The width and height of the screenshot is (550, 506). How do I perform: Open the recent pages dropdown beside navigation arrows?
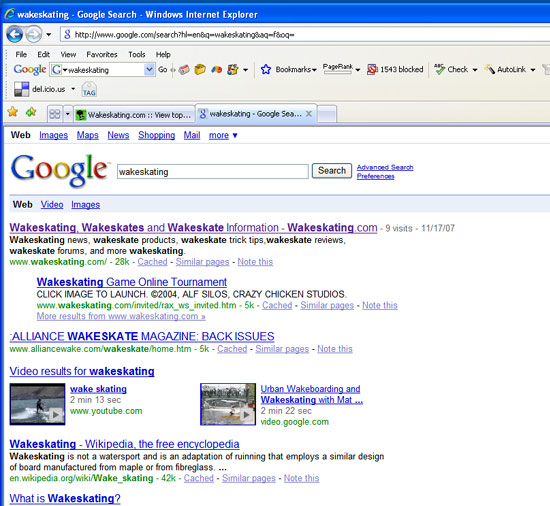(x=48, y=35)
